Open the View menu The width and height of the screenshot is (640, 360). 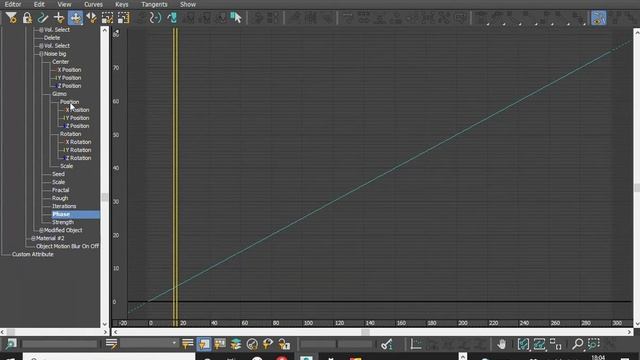point(64,4)
